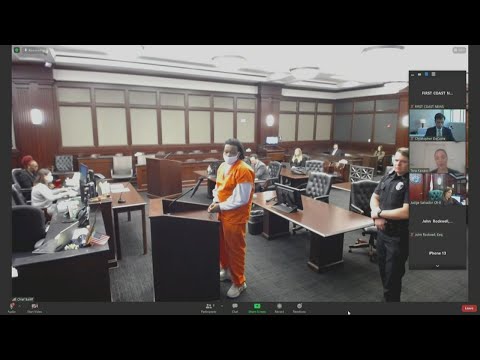Click the red Leave button
This screenshot has width=480, height=360.
click(x=469, y=308)
